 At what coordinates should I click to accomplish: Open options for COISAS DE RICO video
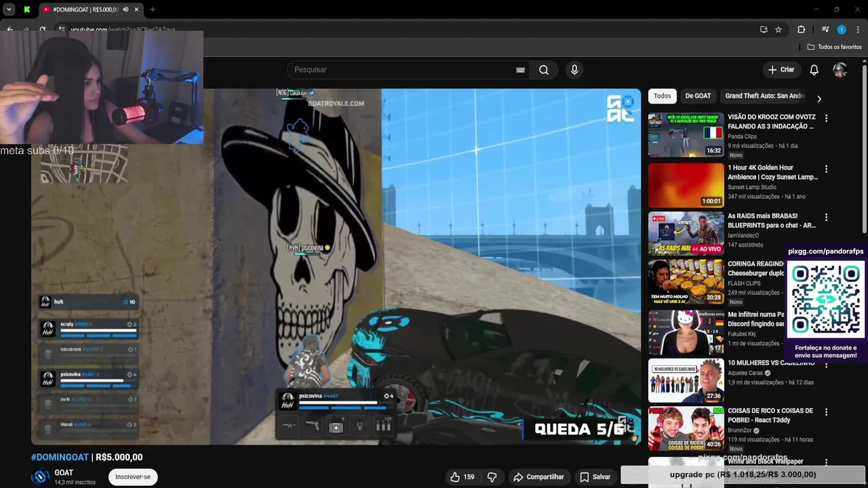point(826,411)
